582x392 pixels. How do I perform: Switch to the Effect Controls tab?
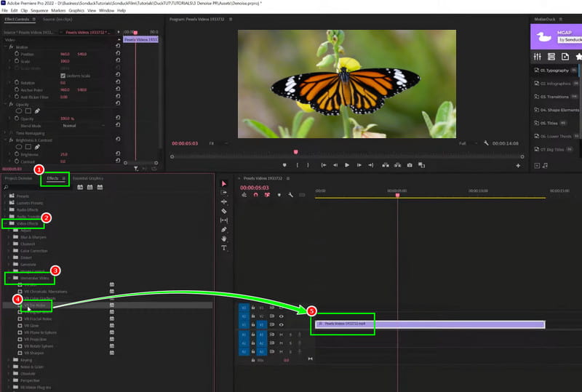point(17,20)
